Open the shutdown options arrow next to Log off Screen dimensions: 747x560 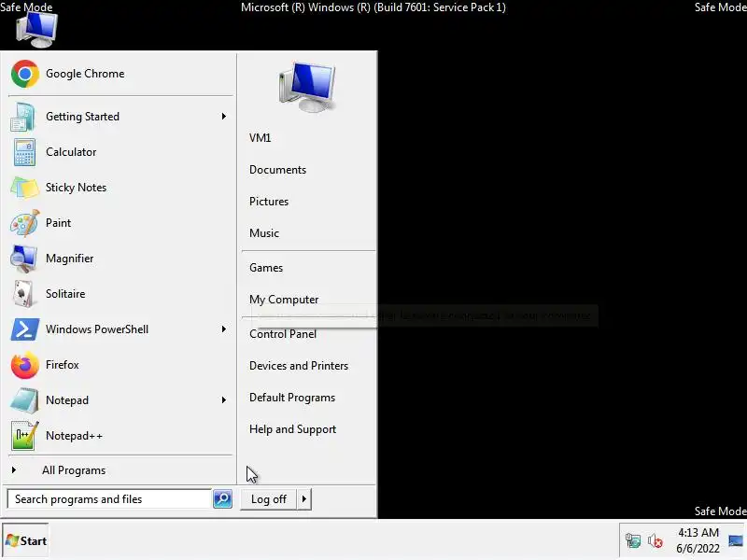pos(304,499)
